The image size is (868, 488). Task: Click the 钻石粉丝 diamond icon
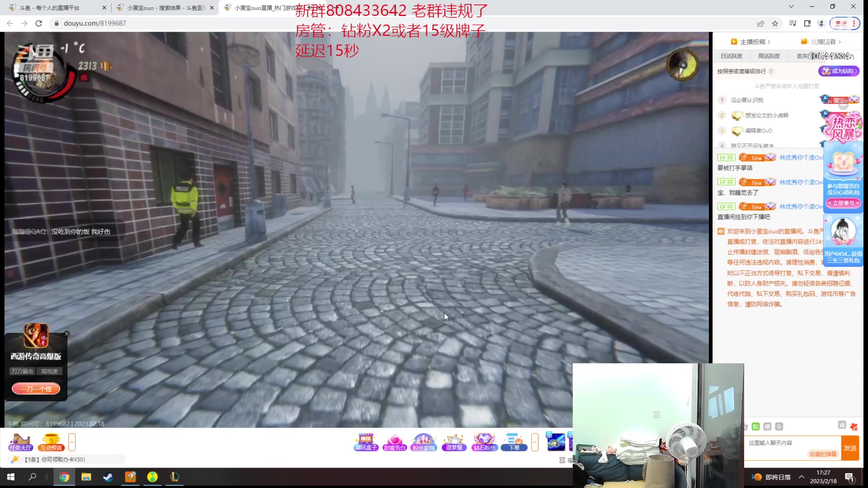[484, 442]
